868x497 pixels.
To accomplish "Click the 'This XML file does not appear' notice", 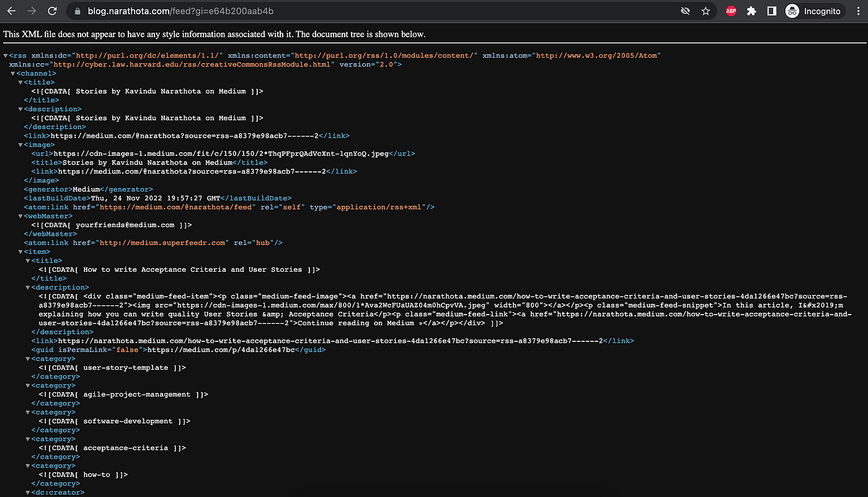I will pos(215,34).
